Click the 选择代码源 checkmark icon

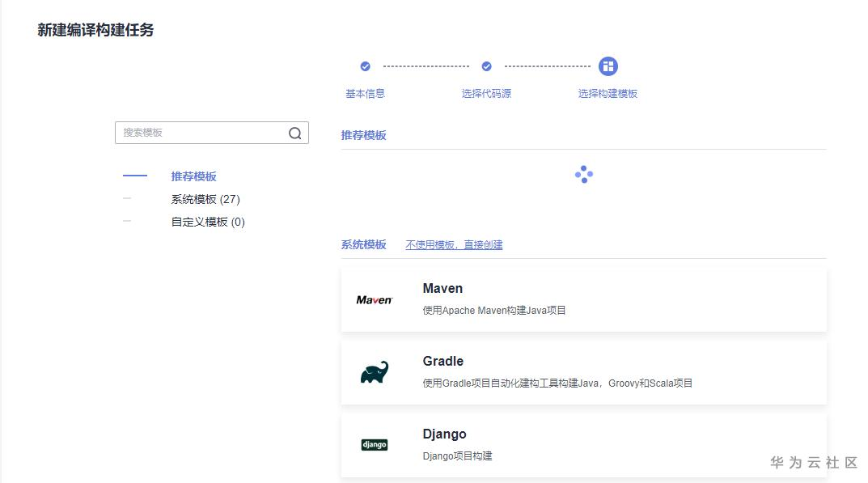click(x=486, y=66)
